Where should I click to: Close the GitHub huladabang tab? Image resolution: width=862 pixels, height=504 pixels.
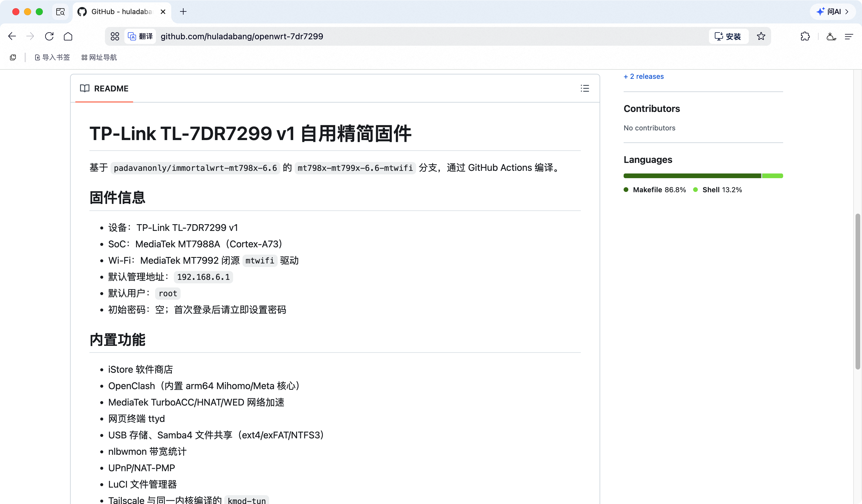coord(163,12)
